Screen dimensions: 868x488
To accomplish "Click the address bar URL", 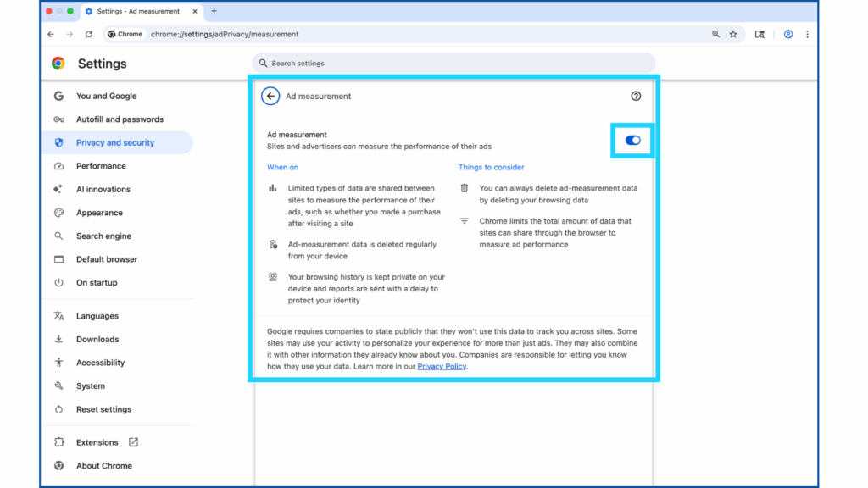I will (x=225, y=35).
